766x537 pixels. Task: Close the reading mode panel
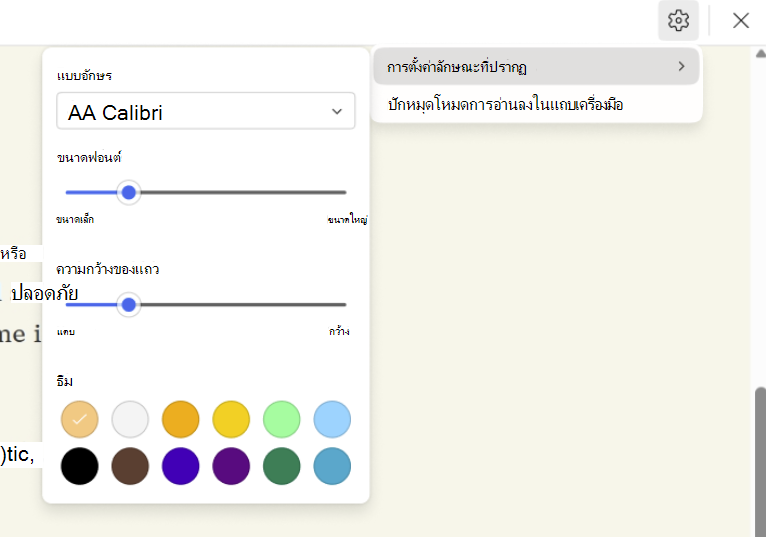741,21
